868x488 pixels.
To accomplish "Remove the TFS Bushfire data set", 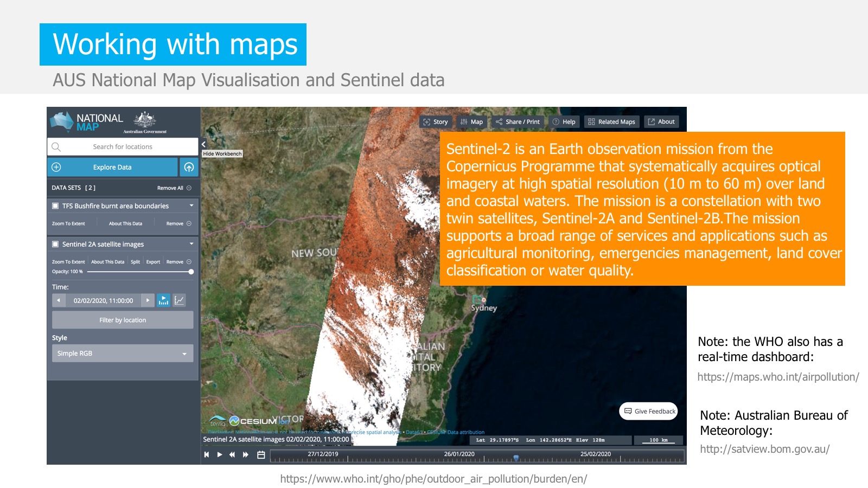I will point(178,223).
